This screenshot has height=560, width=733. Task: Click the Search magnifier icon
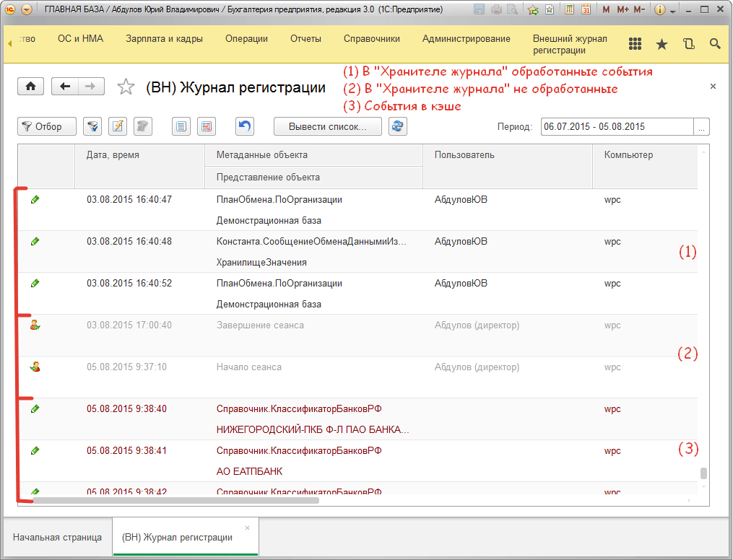point(715,44)
